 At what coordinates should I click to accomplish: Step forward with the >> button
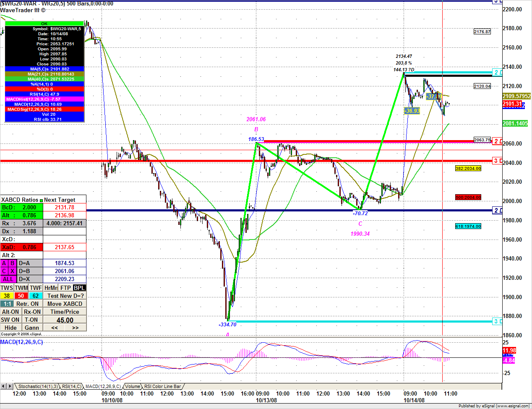76,328
